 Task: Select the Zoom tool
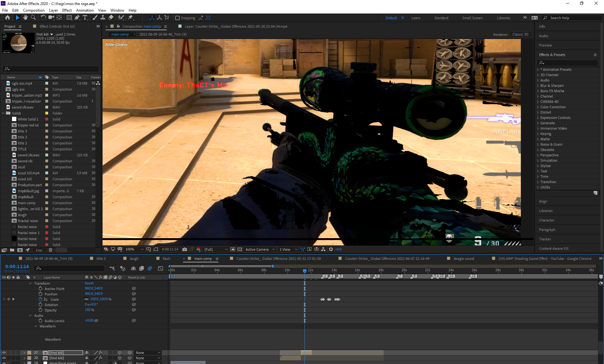tap(33, 18)
